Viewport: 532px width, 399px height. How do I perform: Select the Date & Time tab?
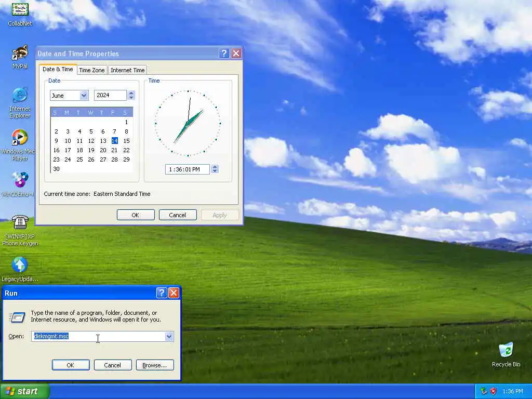coord(58,69)
